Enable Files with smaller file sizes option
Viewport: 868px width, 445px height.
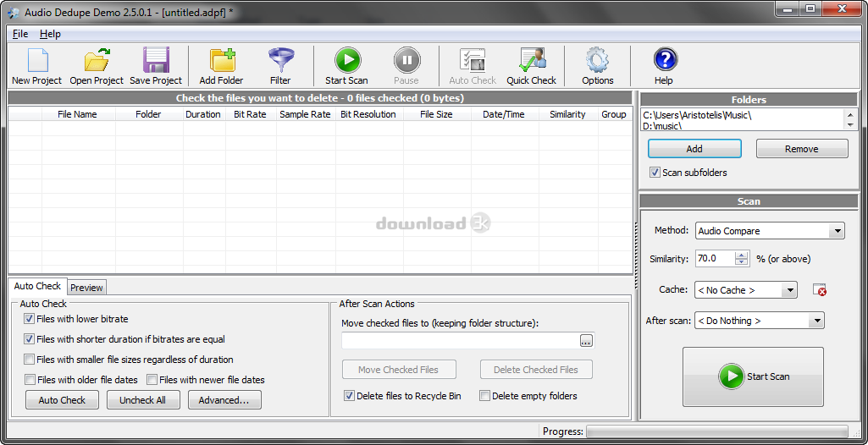click(29, 360)
